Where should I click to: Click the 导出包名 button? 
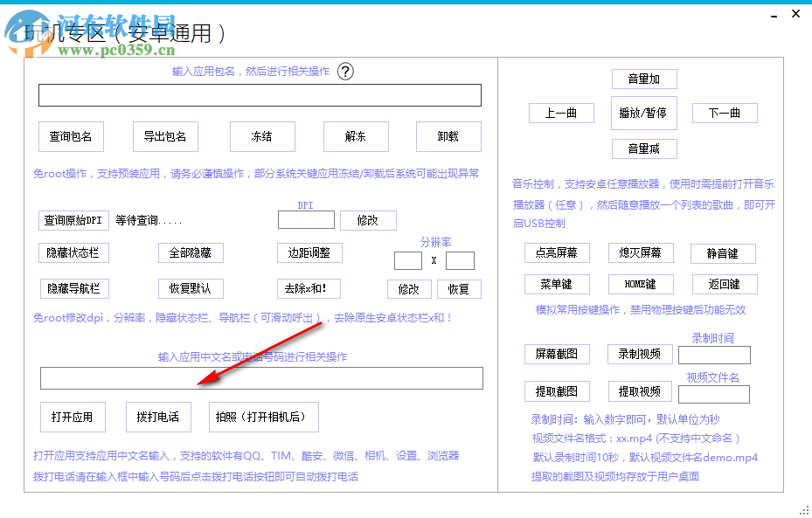(165, 136)
